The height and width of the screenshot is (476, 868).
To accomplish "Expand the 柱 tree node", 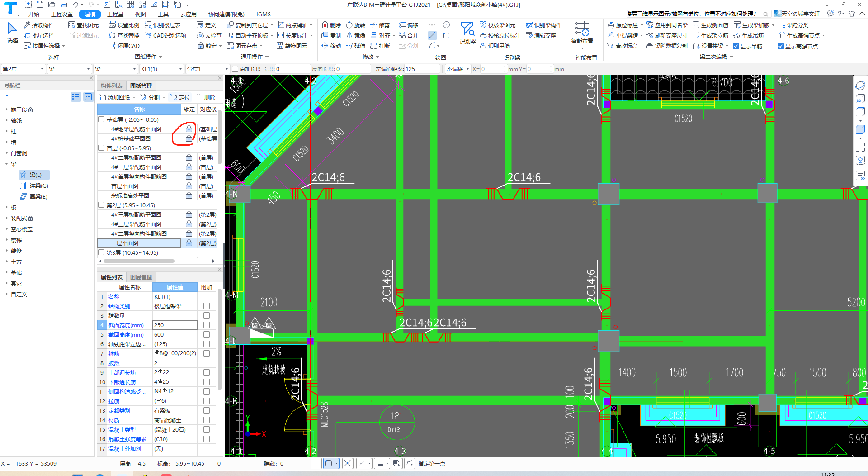I will (6, 131).
